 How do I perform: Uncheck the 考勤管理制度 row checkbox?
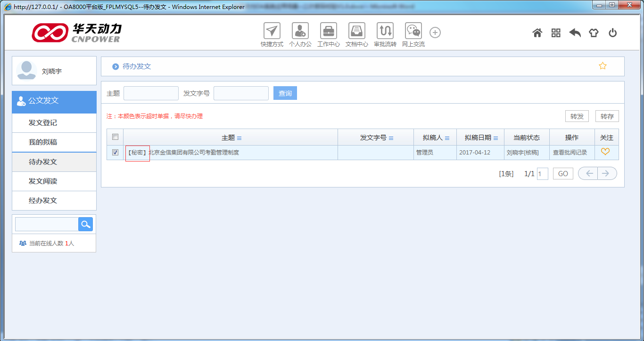coord(115,152)
